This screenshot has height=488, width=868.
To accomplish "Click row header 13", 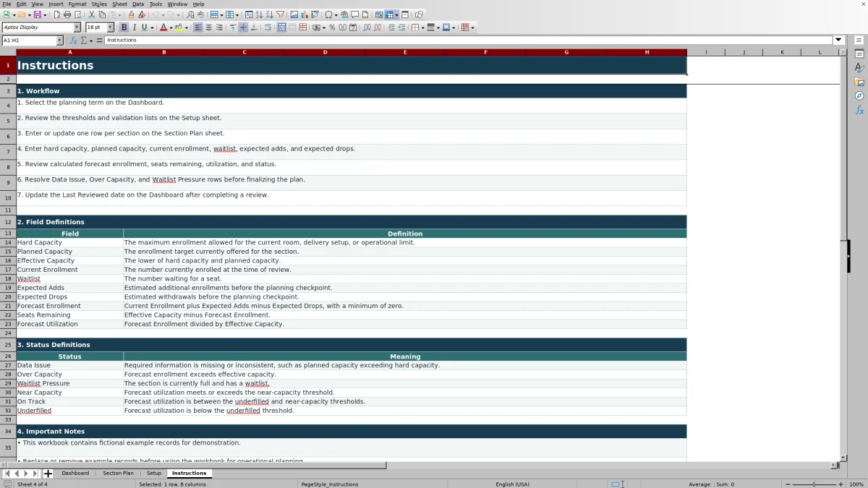I will tap(8, 234).
